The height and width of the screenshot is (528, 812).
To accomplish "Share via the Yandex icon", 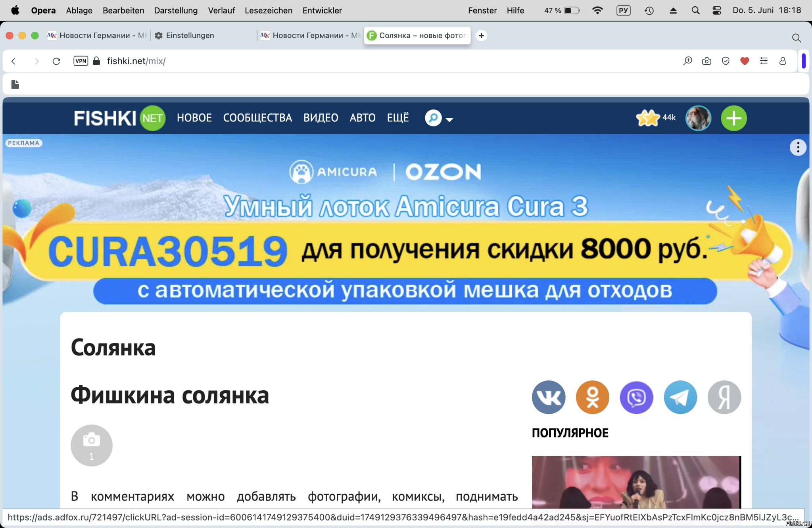I will tap(724, 397).
